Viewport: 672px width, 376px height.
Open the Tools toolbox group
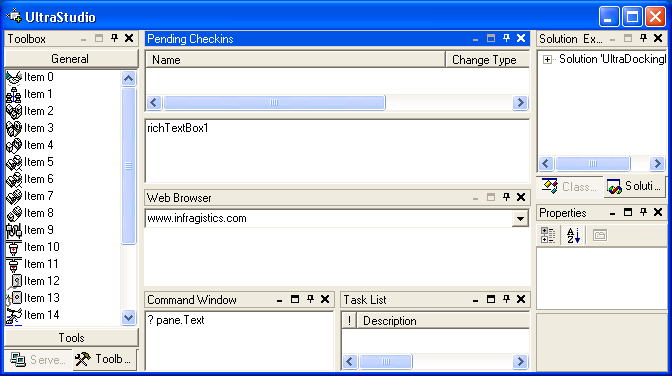71,338
